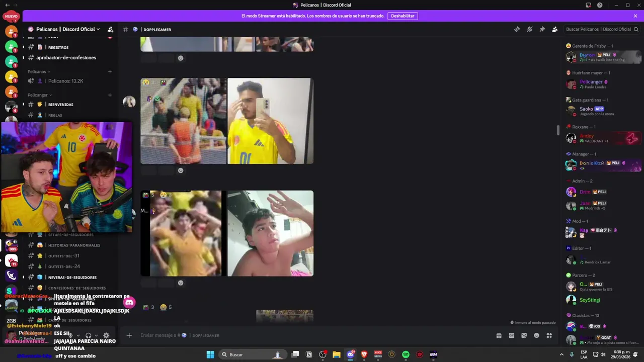Click the NUEVO badge server icon
The image size is (644, 362).
(11, 16)
